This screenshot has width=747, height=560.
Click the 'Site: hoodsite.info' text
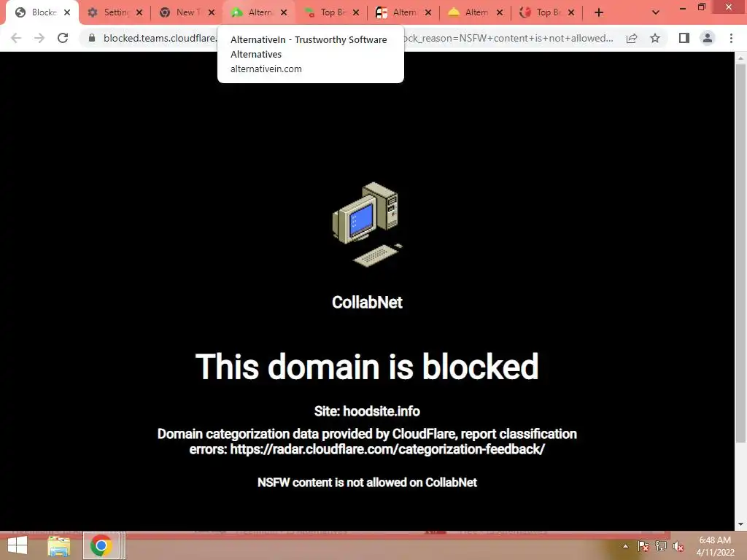tap(368, 411)
